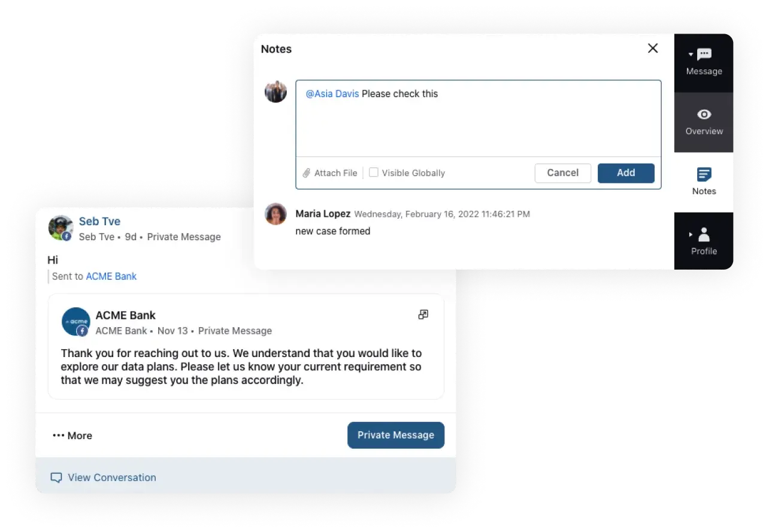Open the View Conversation link
This screenshot has height=532, width=769.
click(111, 477)
